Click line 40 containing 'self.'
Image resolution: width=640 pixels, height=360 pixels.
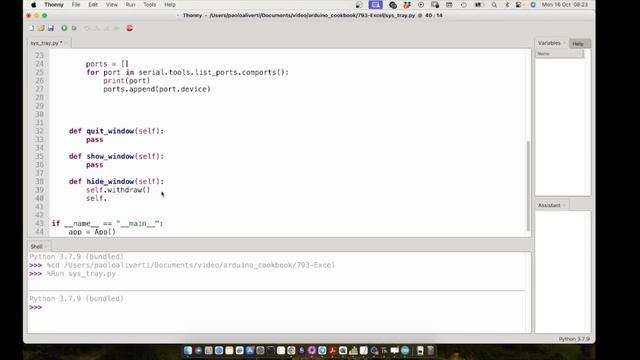point(96,198)
